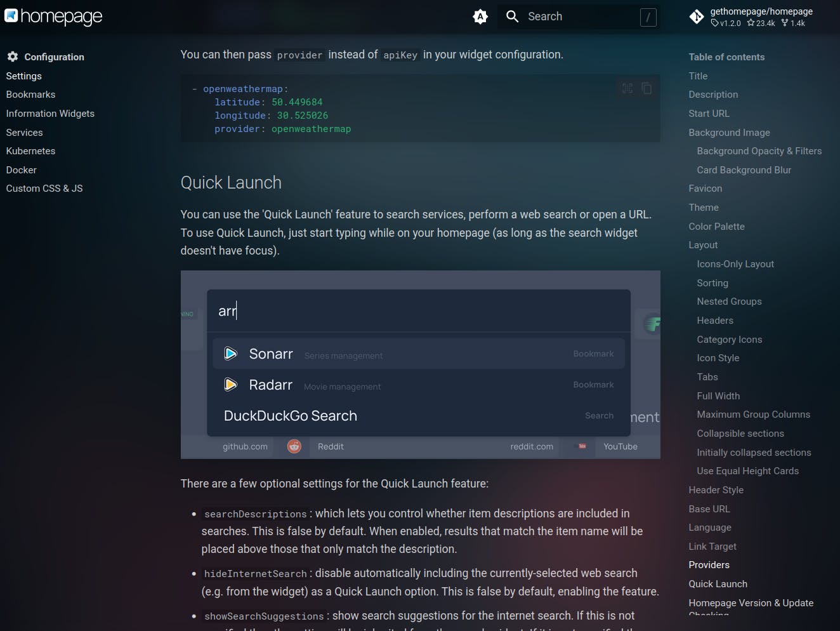Jump to Category Icons section

tap(729, 340)
